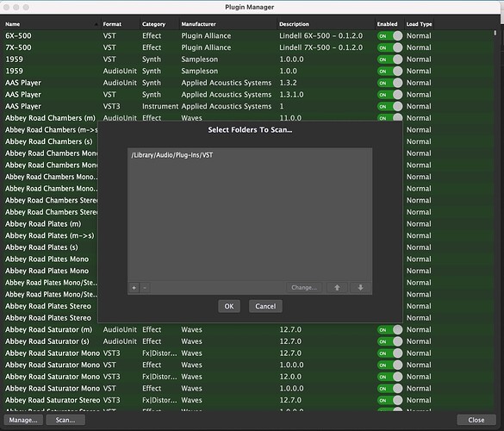Click OK in Select Folders dialog

229,306
